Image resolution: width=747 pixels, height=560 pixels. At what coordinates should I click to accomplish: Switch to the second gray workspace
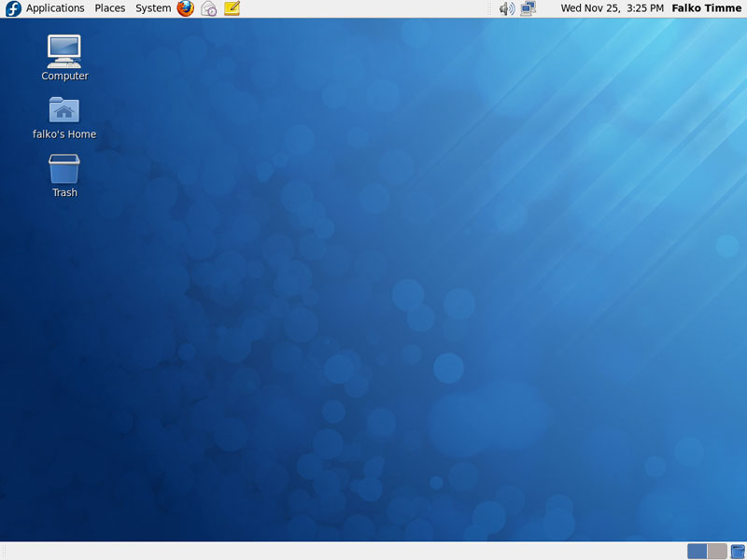click(717, 551)
